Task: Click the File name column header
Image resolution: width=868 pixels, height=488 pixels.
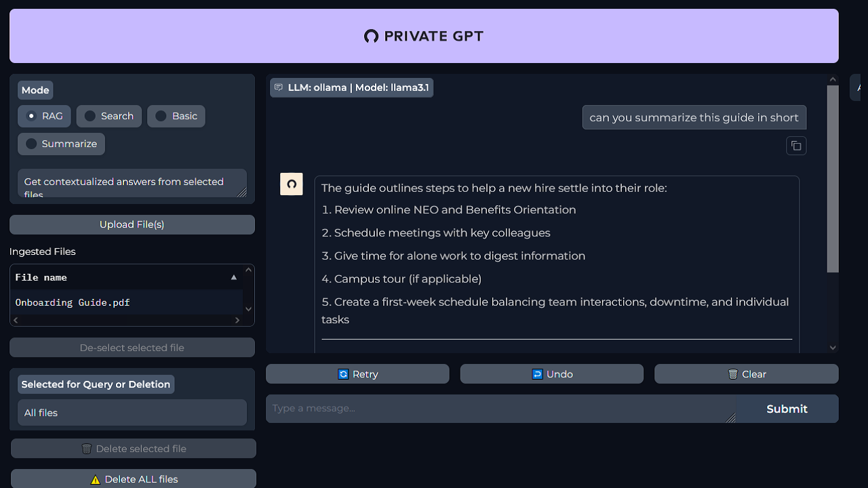Action: coord(126,277)
